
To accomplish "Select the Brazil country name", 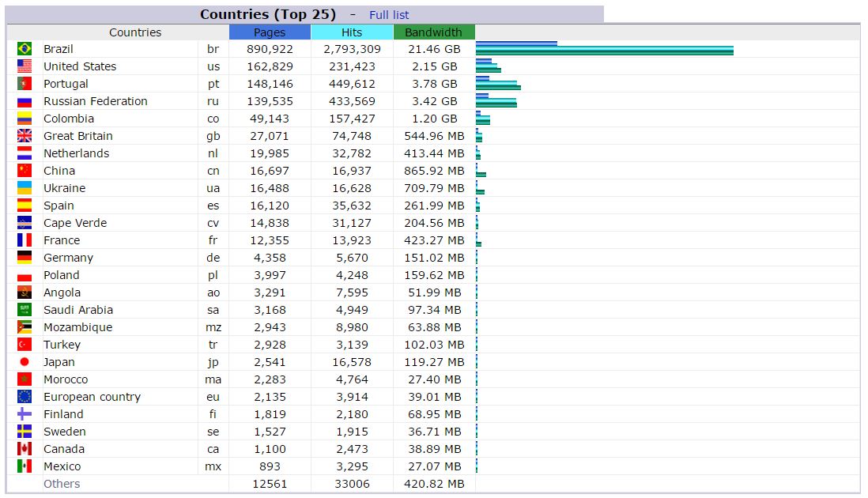I will pyautogui.click(x=58, y=49).
